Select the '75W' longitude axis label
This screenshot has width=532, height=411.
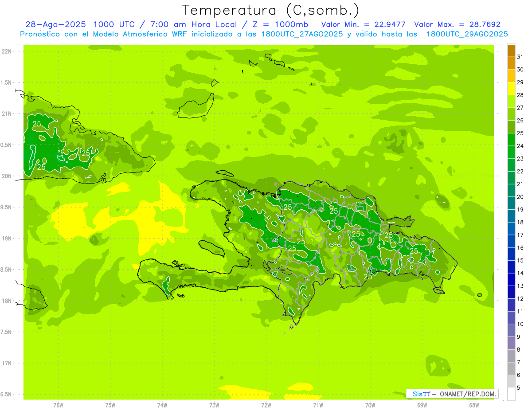pyautogui.click(x=110, y=405)
